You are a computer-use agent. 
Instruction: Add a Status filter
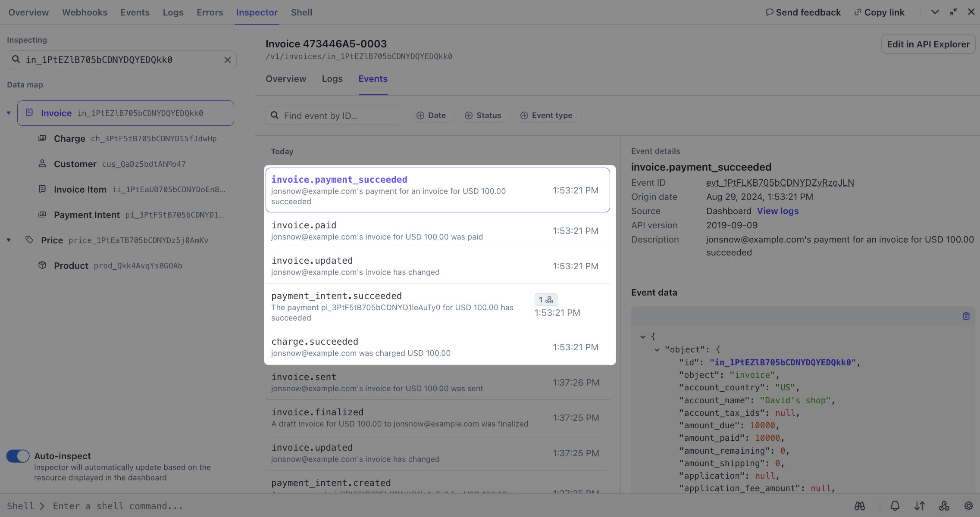[x=483, y=115]
